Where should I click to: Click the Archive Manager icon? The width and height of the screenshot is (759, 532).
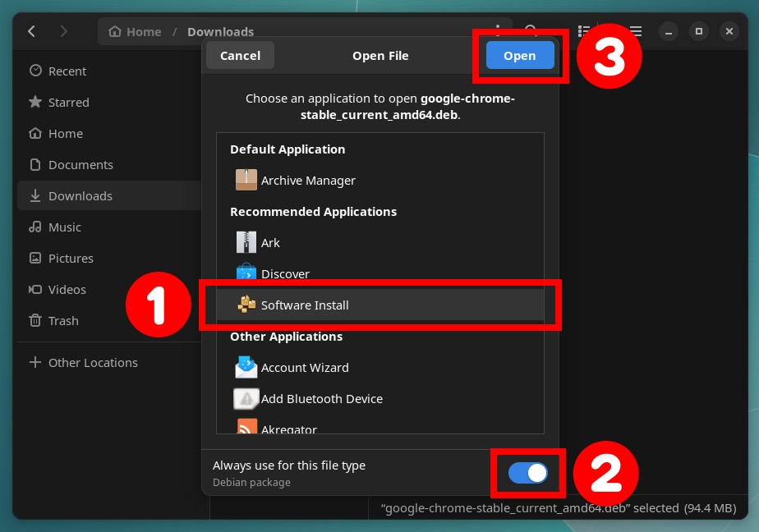pyautogui.click(x=246, y=180)
